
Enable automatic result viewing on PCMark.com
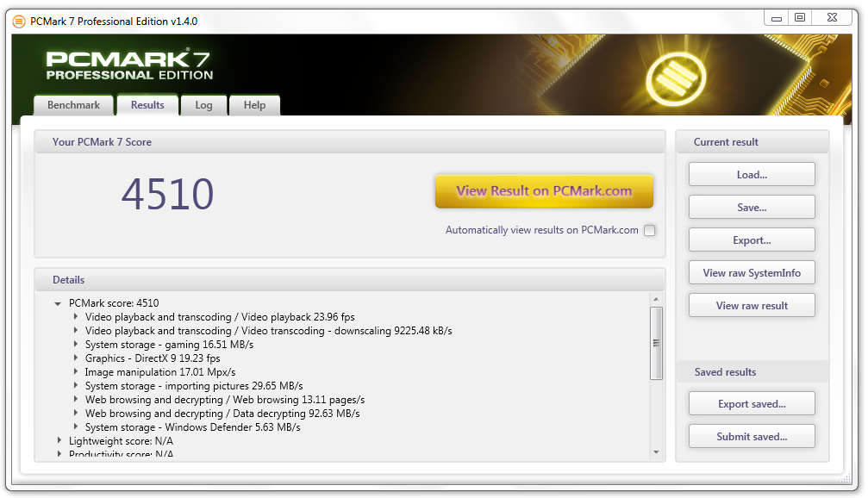pyautogui.click(x=649, y=230)
